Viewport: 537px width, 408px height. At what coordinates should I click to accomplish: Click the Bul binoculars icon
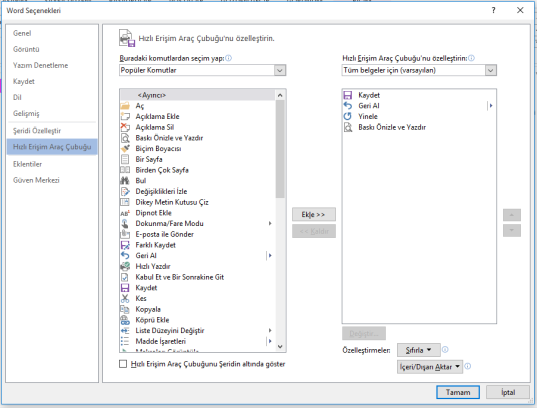pos(125,181)
